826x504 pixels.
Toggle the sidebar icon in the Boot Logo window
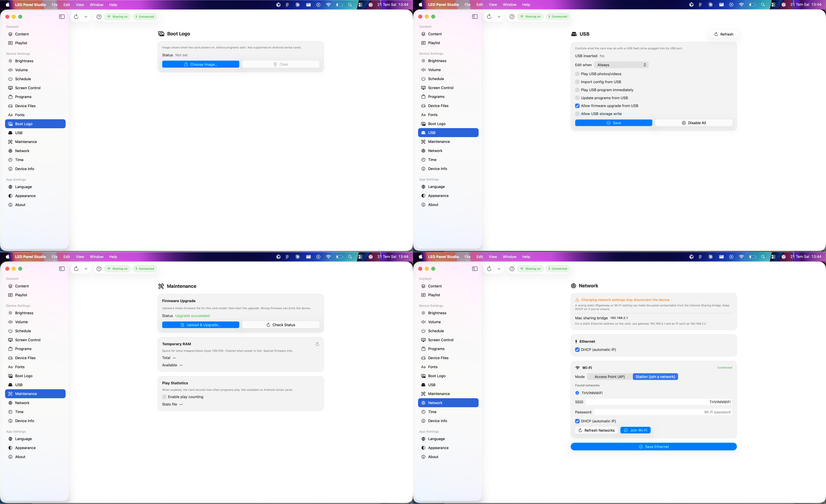[x=62, y=17]
